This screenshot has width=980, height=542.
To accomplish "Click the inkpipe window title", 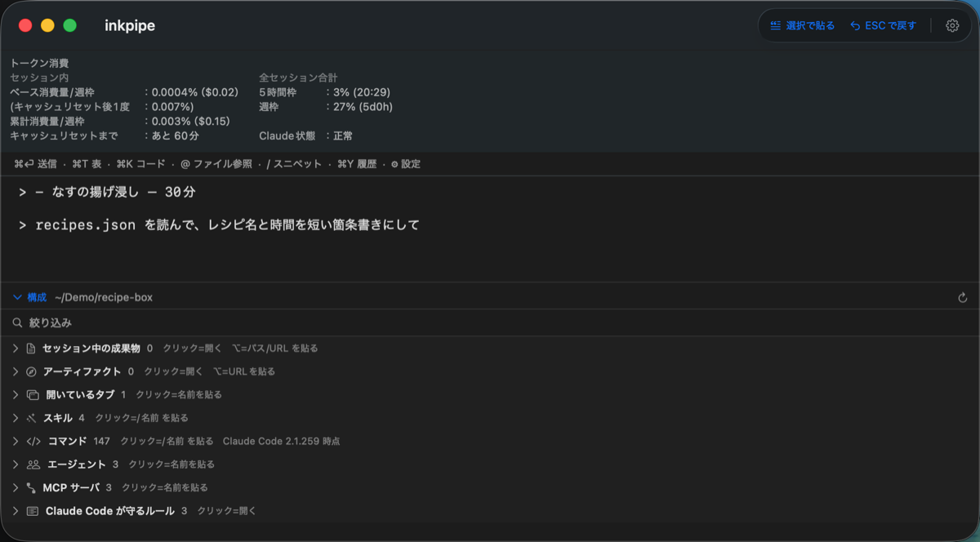I will (130, 25).
